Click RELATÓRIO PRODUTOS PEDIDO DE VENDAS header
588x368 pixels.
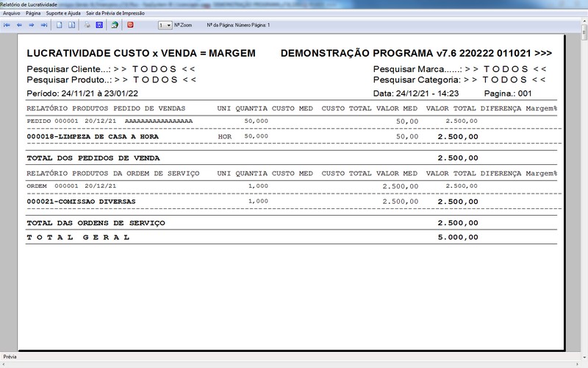tap(106, 108)
